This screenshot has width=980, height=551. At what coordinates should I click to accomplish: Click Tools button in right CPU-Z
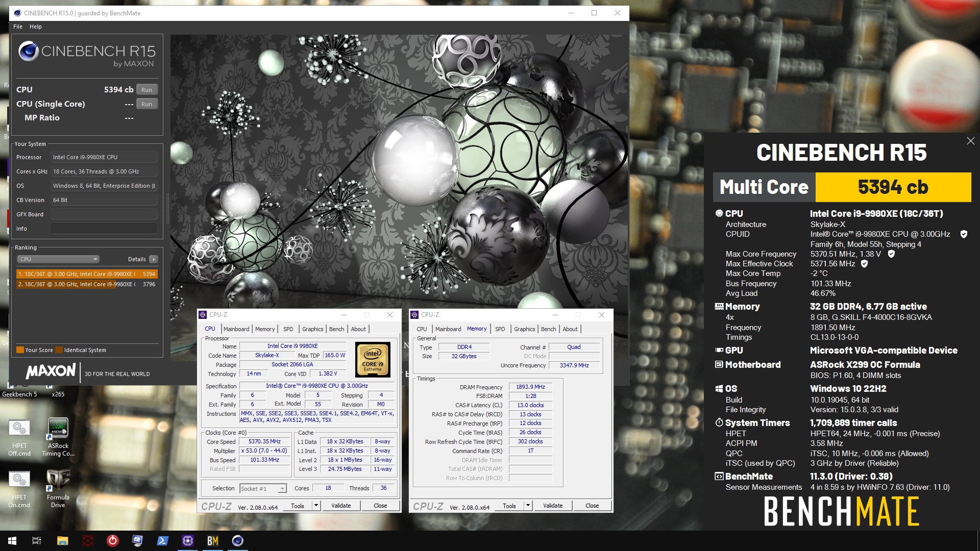pyautogui.click(x=509, y=506)
